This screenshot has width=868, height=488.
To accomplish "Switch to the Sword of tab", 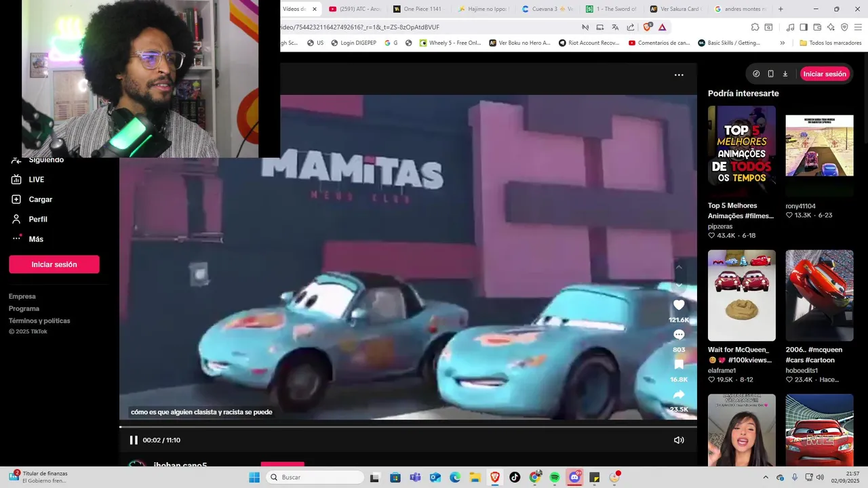I will pos(612,9).
